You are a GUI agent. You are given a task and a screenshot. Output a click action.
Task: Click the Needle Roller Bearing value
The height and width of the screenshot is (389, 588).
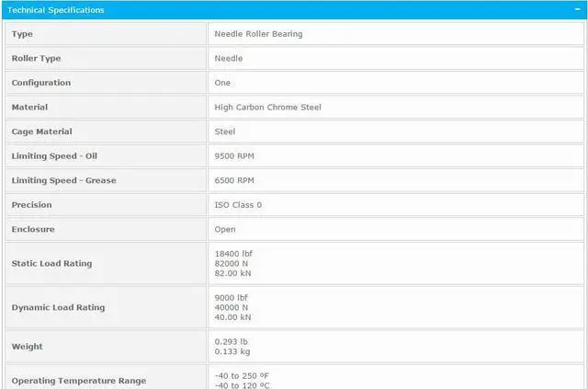[x=258, y=34]
